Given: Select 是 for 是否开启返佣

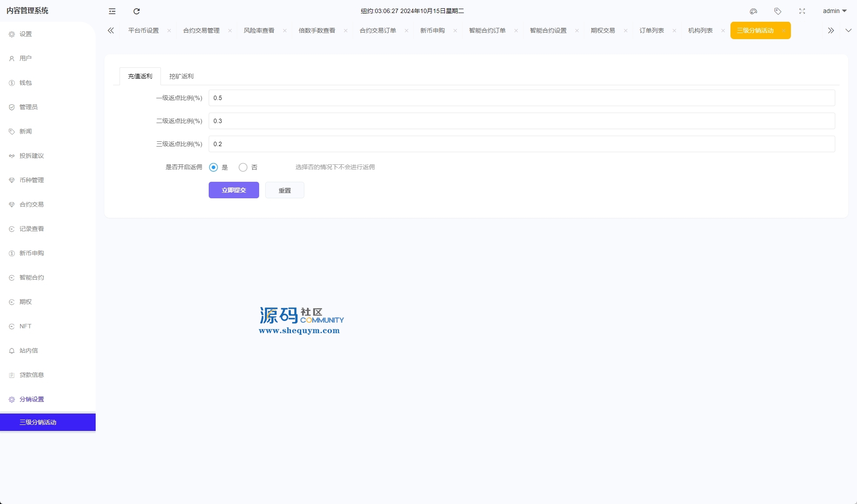Looking at the screenshot, I should click(213, 167).
